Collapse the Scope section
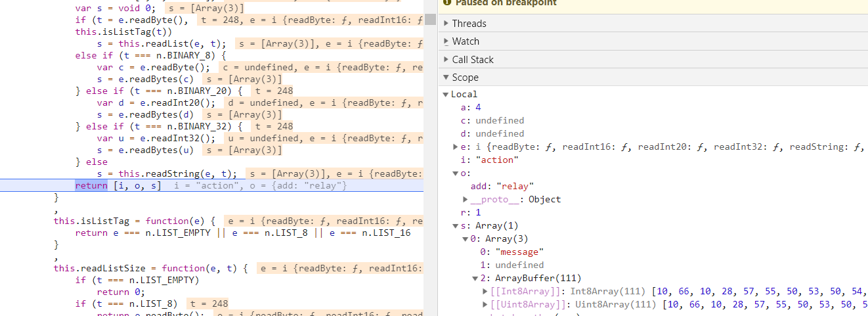 point(446,78)
